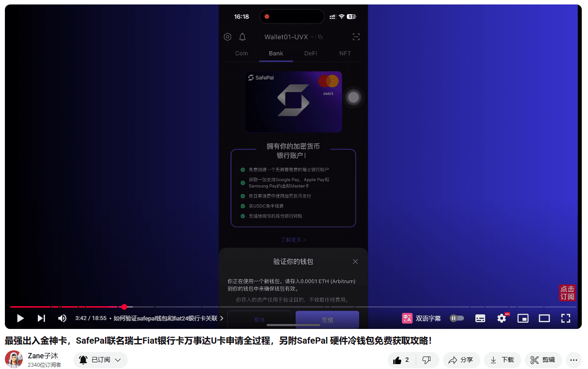Click the SafePal Mastercard debit card image

(x=293, y=101)
